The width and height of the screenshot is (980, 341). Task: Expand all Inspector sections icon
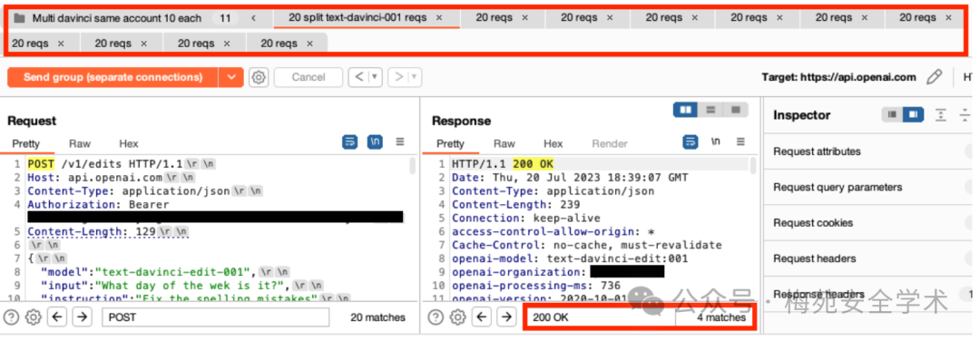[941, 115]
